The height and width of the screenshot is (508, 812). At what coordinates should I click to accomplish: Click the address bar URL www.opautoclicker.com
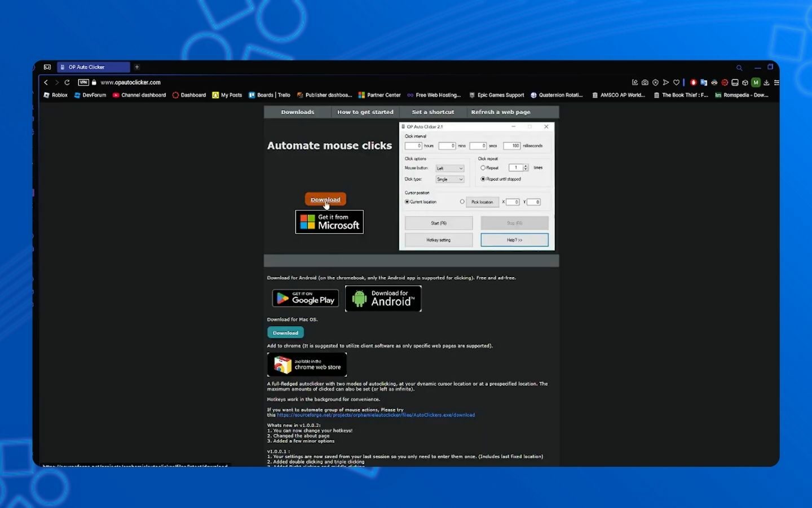(x=130, y=82)
